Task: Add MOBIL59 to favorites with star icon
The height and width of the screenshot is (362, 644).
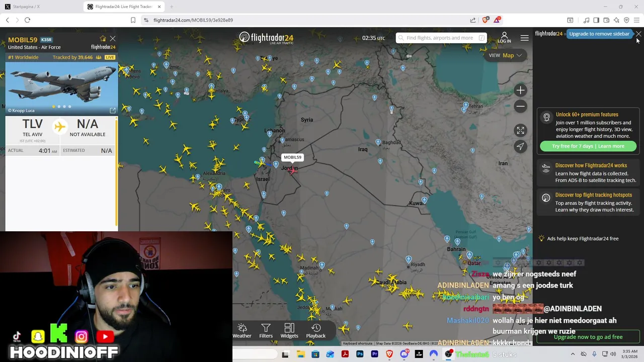Action: (103, 39)
